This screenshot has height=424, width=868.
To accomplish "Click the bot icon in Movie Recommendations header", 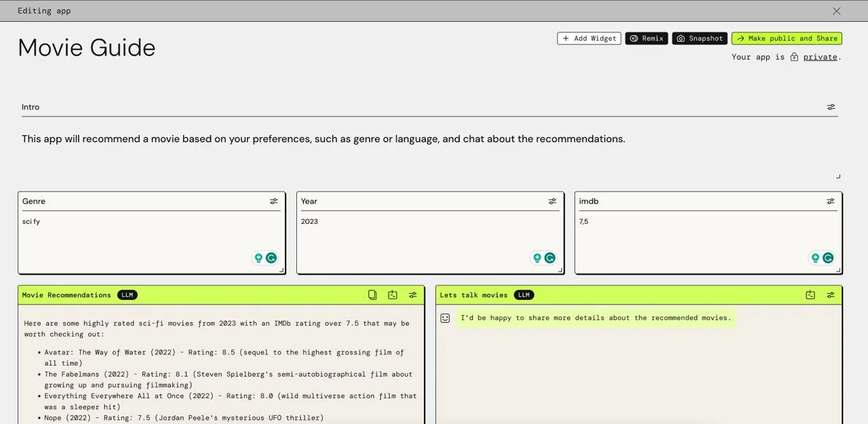I will [393, 295].
